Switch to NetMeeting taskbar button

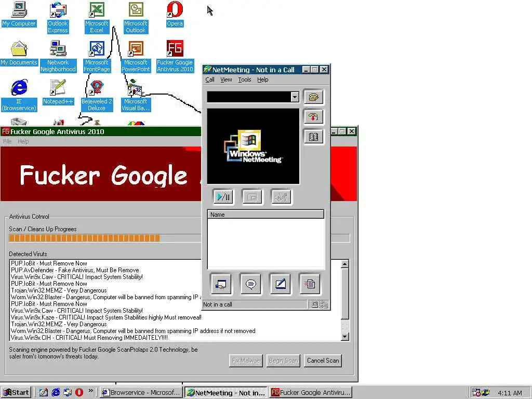[x=227, y=393]
